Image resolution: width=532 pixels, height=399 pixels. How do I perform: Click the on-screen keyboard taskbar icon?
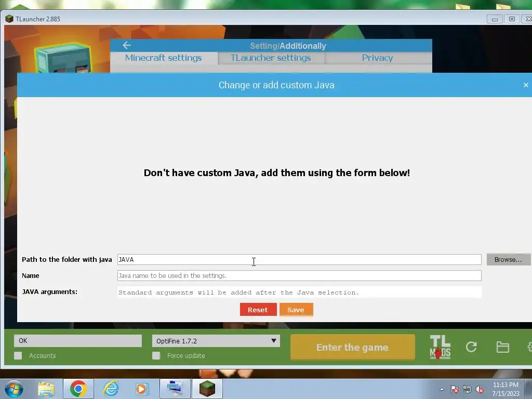pos(175,389)
